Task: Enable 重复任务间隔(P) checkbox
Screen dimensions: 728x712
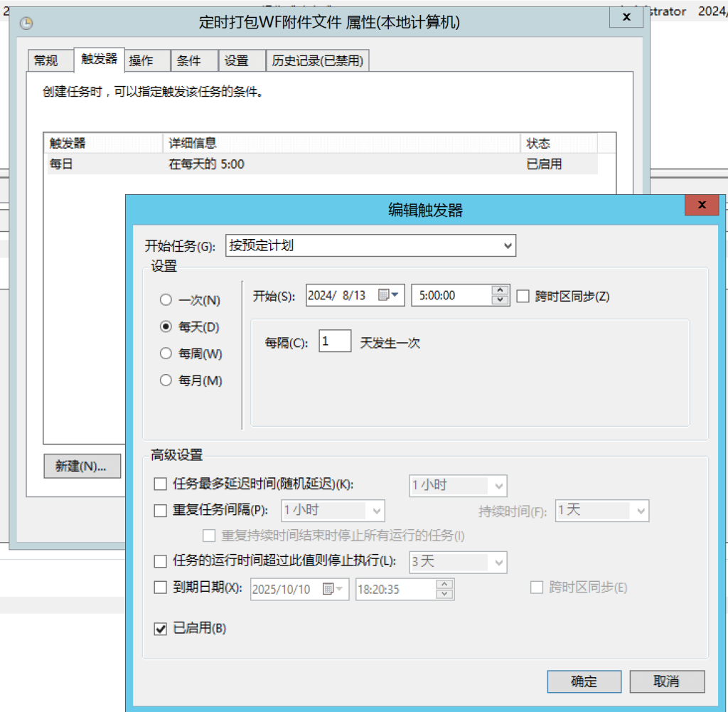Action: [x=160, y=511]
